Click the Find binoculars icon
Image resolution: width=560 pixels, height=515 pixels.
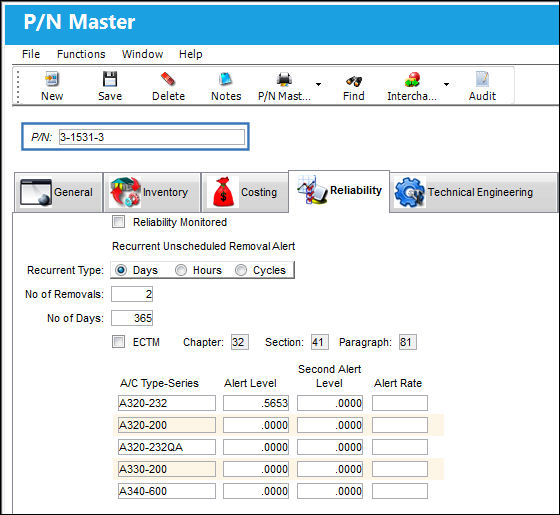[354, 81]
